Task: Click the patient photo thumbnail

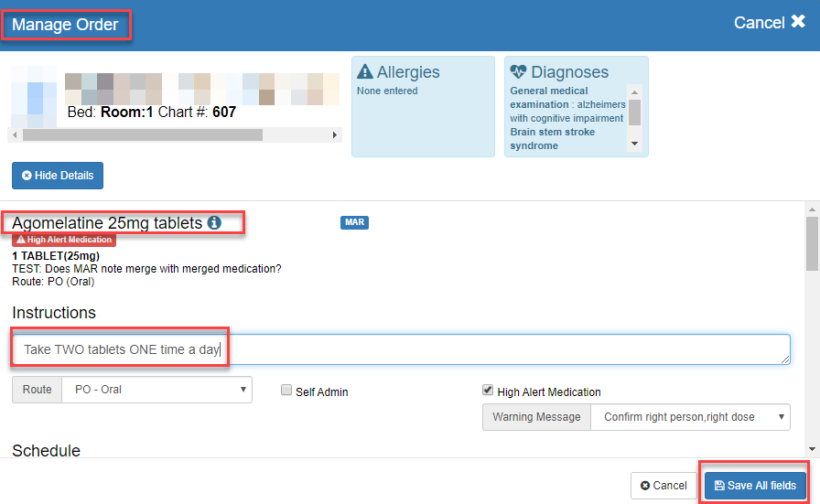Action: coord(34,97)
